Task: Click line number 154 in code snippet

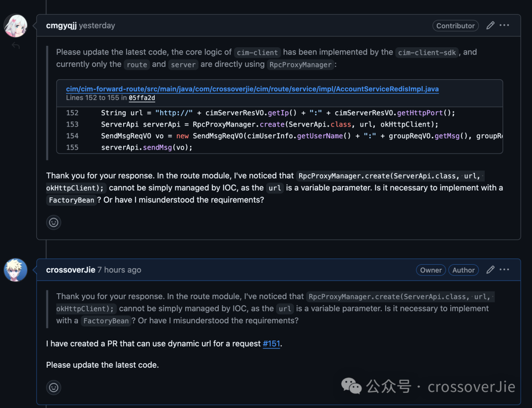Action: [x=72, y=136]
